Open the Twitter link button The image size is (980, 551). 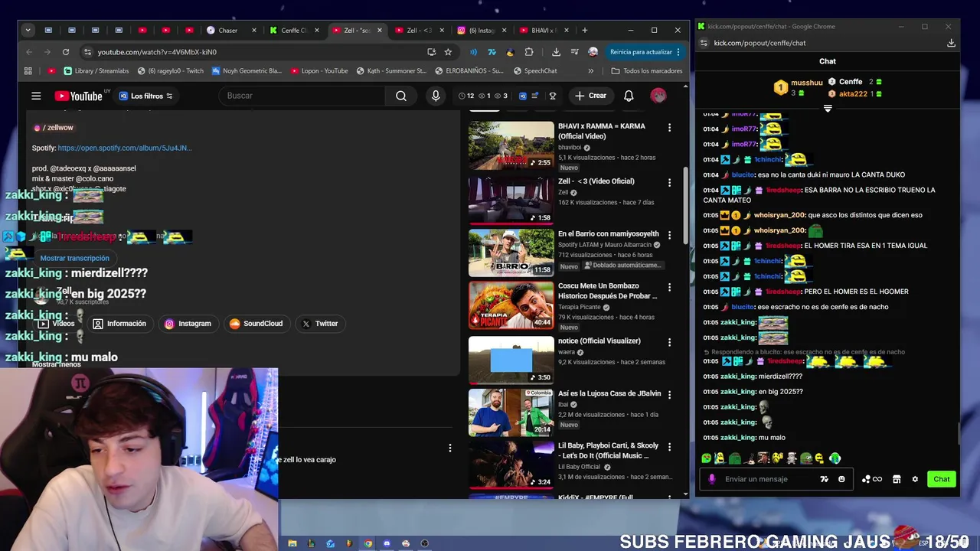pyautogui.click(x=319, y=324)
